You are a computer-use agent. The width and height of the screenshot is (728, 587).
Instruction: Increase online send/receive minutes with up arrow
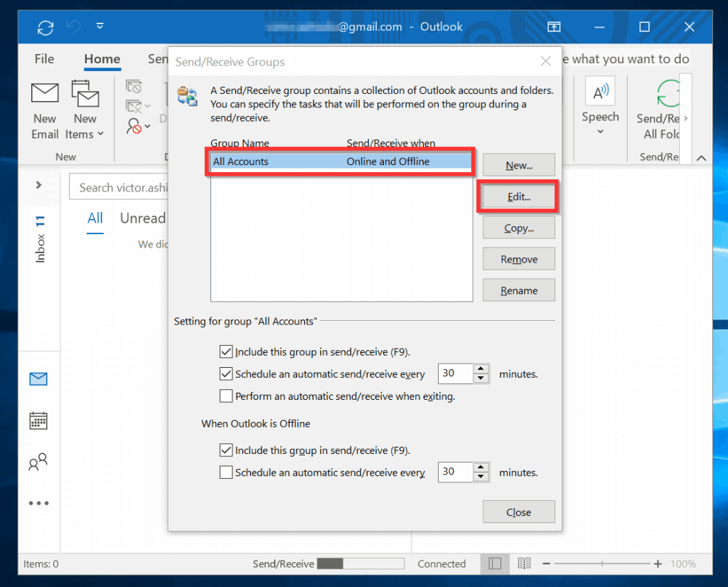[481, 369]
